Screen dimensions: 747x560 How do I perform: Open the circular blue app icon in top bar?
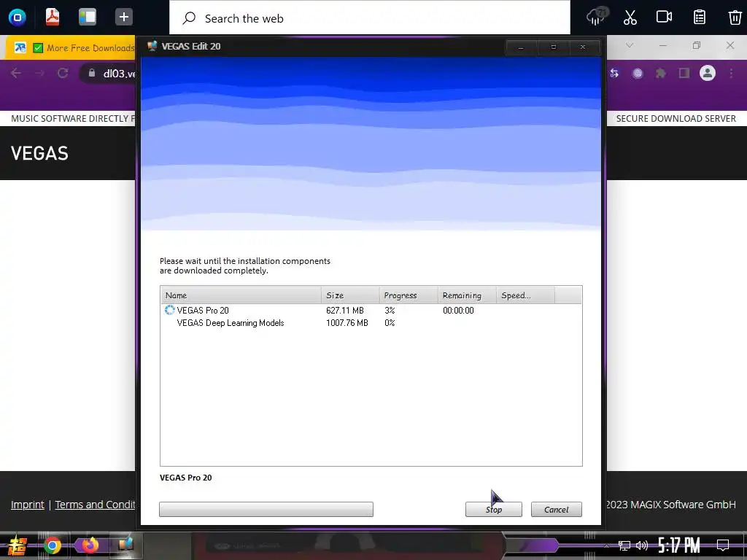point(18,17)
